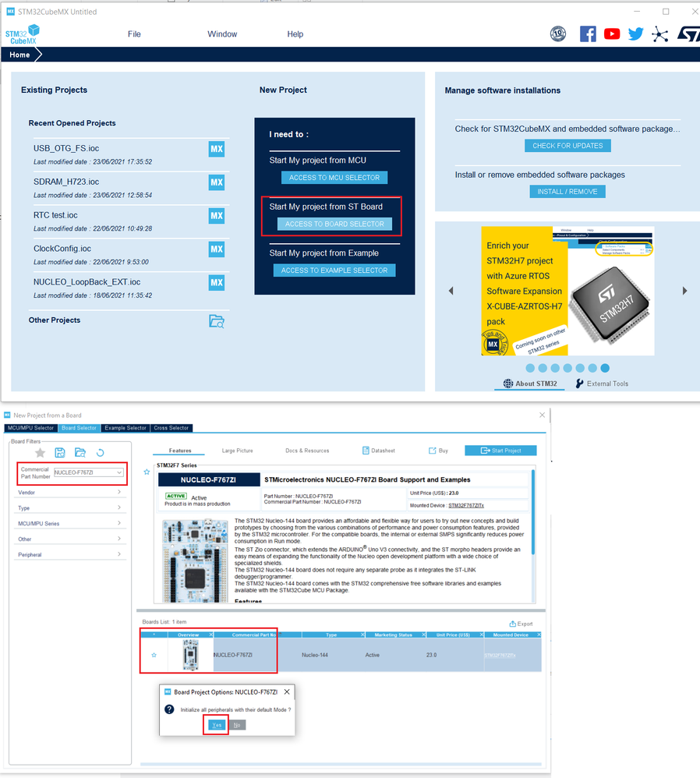Open the Twitter bird icon
Image resolution: width=700 pixels, height=778 pixels.
pyautogui.click(x=635, y=34)
